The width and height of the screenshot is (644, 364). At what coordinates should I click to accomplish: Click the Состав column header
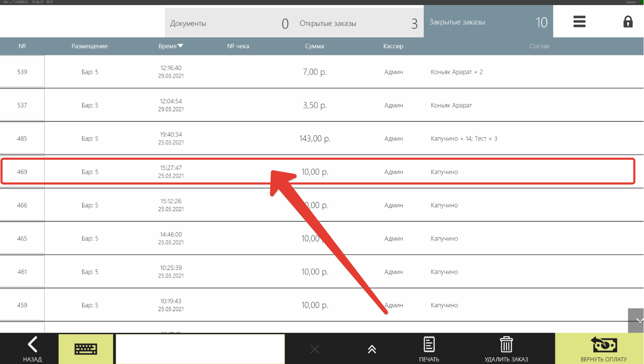(x=539, y=46)
